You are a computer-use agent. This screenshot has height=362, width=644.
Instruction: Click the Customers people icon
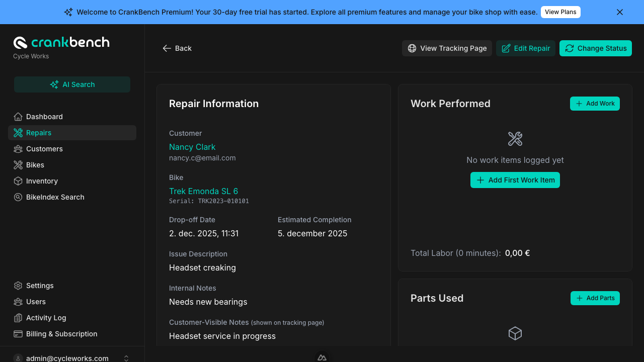point(18,149)
